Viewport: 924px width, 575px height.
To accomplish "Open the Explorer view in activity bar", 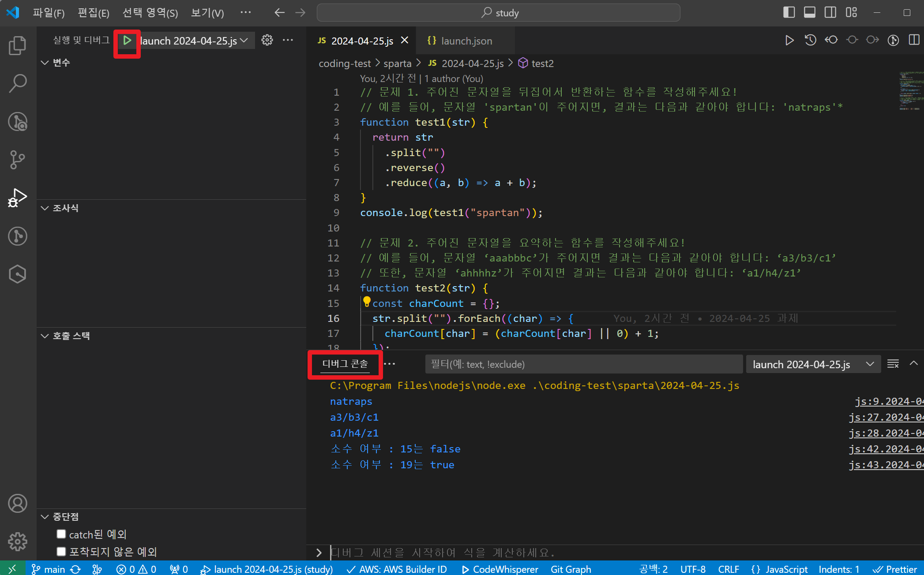I will click(18, 45).
